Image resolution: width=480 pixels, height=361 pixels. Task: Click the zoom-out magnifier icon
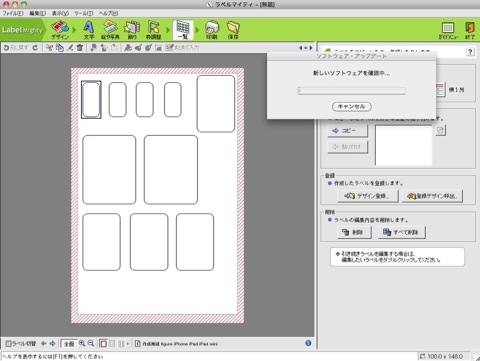[x=91, y=343]
